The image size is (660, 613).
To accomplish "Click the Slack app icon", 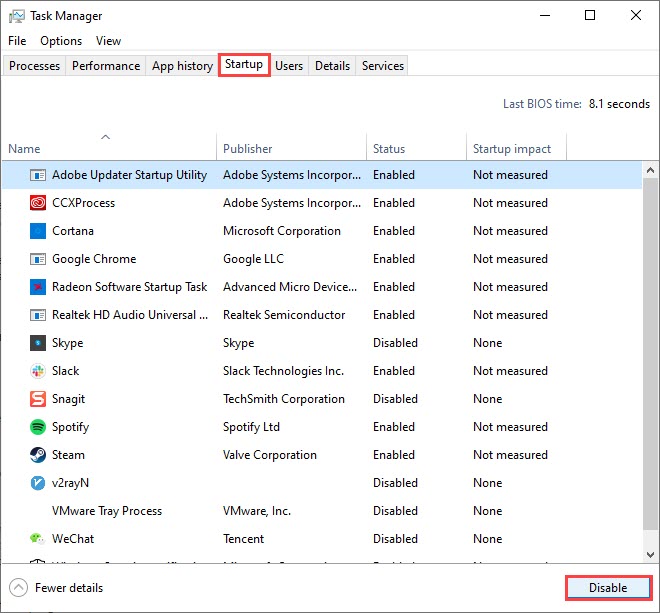I will (38, 371).
